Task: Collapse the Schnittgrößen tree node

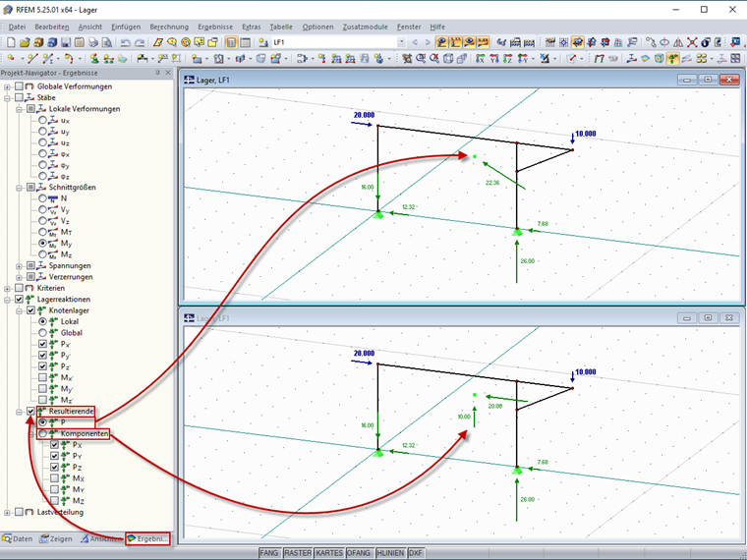Action: tap(19, 188)
